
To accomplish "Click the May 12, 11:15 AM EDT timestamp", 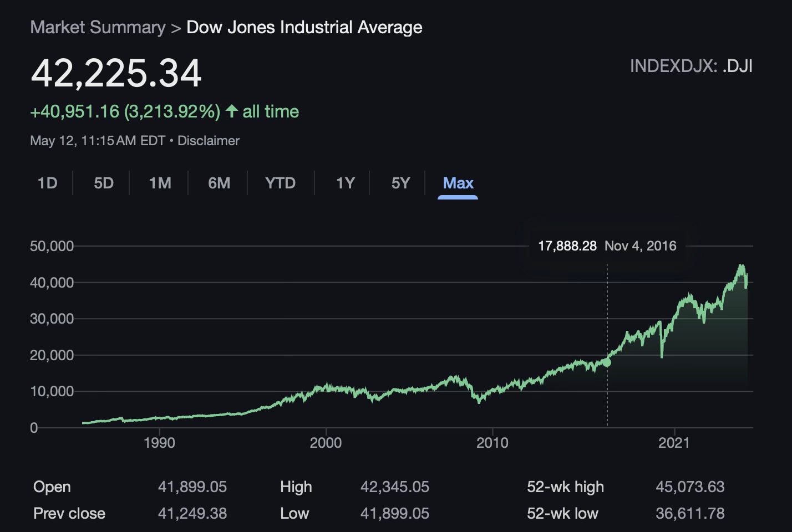I will 98,141.
